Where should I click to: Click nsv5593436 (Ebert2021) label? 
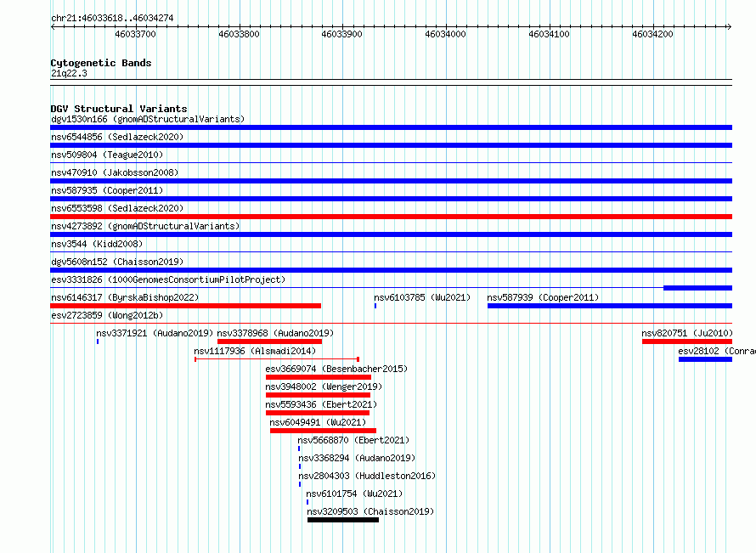(321, 404)
